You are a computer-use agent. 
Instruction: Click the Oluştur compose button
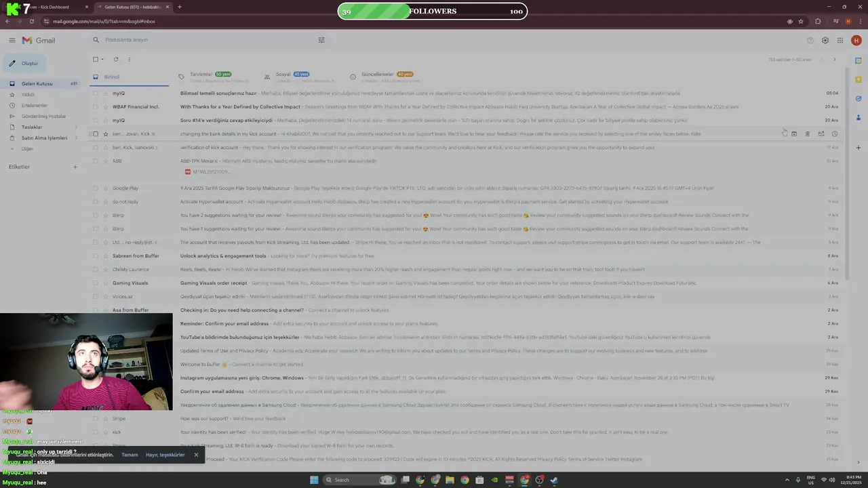(24, 64)
